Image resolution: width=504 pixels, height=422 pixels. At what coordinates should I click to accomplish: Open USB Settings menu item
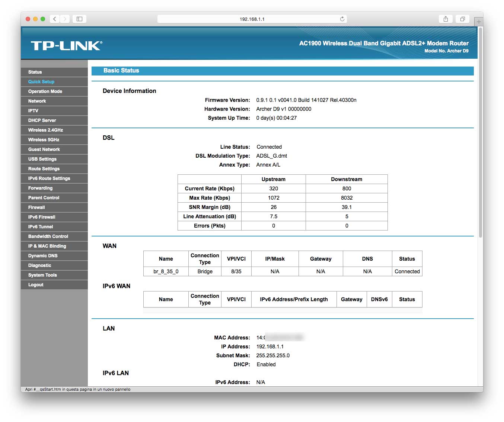[x=42, y=159]
